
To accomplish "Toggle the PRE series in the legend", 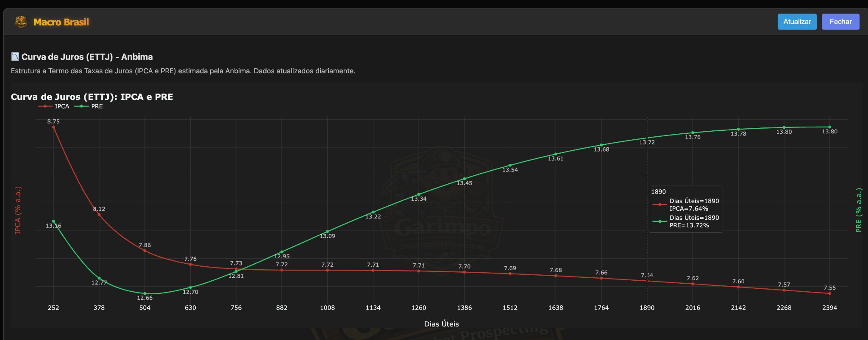I will tap(89, 106).
